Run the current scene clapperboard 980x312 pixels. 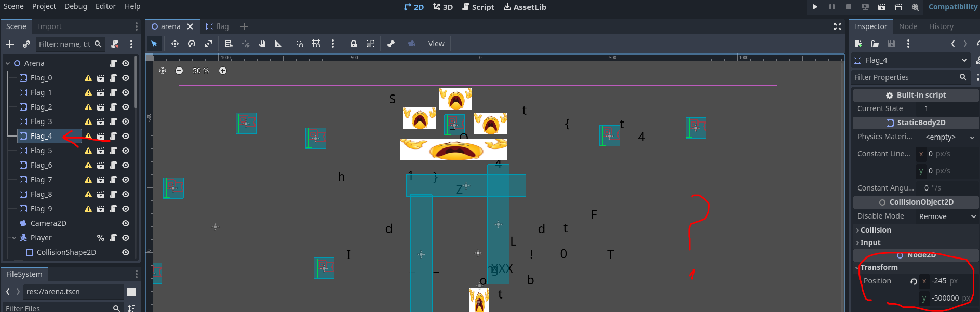[882, 7]
